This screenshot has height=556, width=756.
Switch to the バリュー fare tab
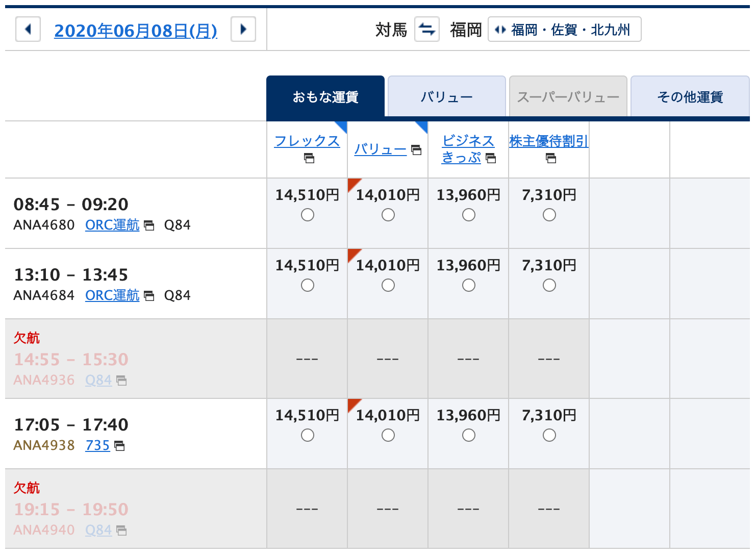tap(447, 97)
